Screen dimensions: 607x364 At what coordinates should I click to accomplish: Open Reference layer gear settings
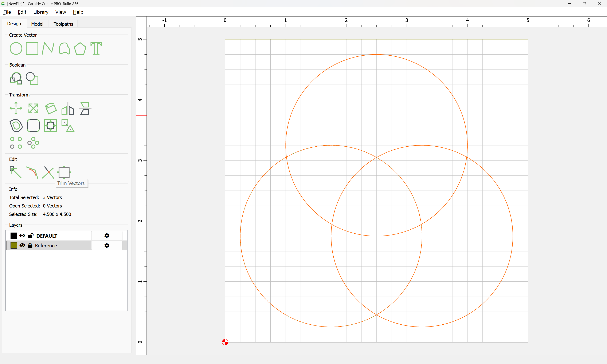[107, 245]
